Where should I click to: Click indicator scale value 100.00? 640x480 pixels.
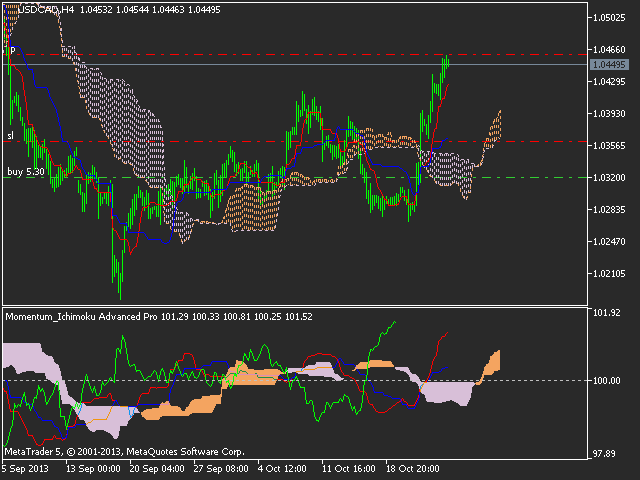click(607, 380)
